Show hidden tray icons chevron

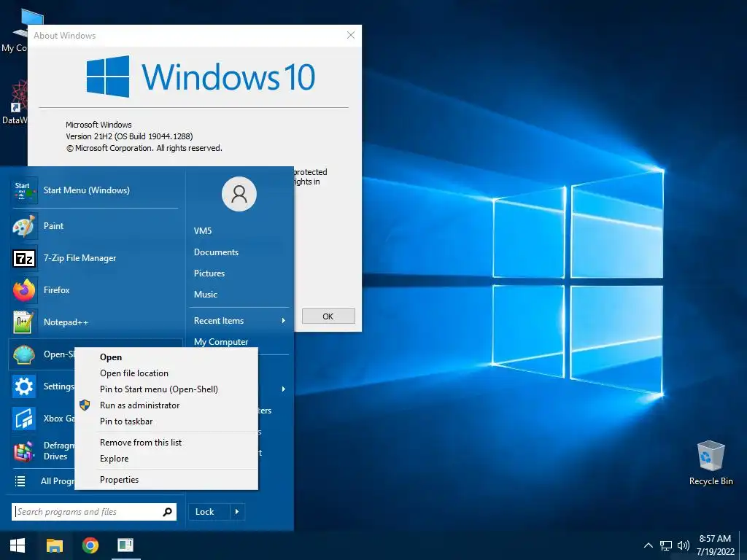tap(649, 545)
